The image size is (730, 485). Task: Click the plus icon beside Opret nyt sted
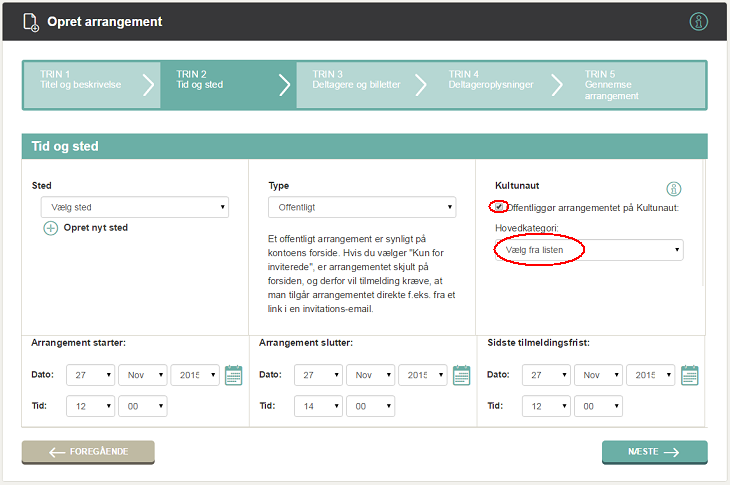pyautogui.click(x=50, y=228)
